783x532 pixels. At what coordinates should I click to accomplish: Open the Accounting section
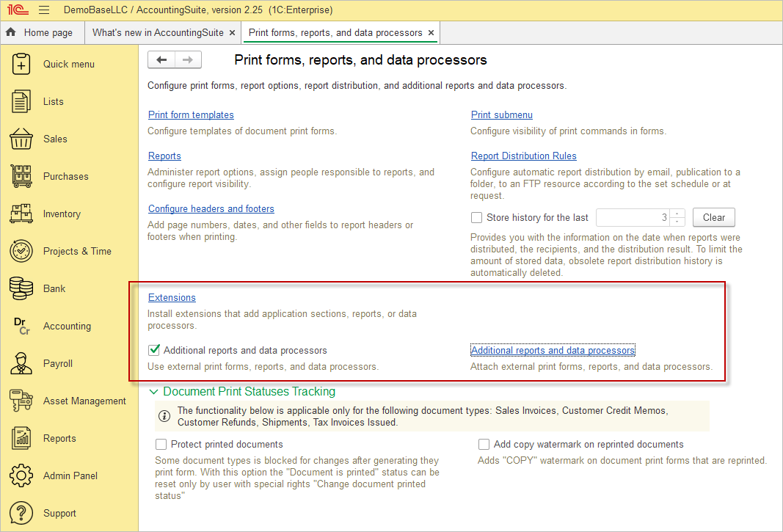[x=67, y=326]
